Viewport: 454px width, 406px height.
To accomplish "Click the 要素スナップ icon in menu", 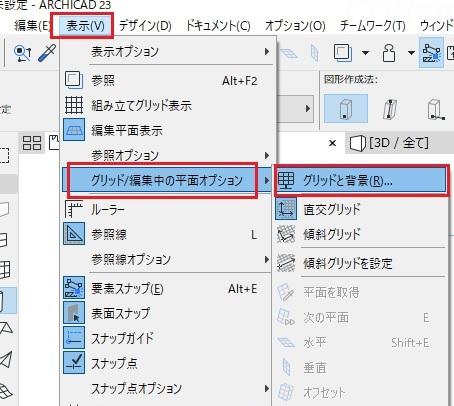I will 74,288.
